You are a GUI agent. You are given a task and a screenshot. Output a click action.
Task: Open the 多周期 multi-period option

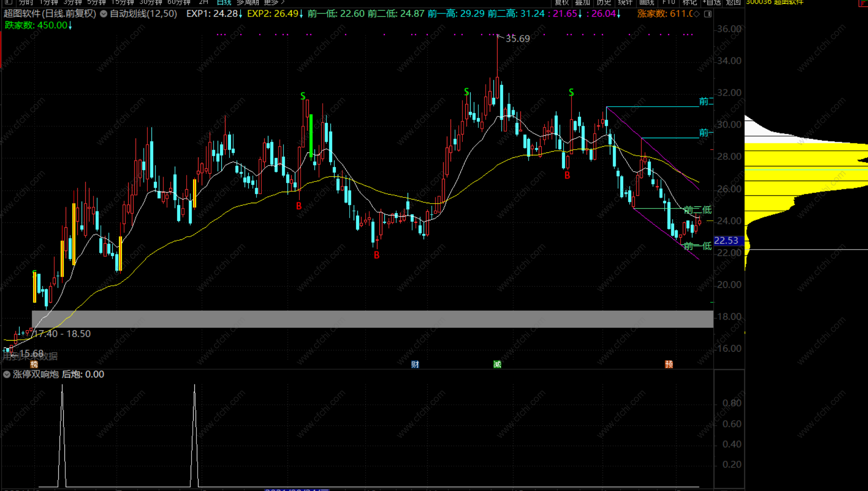pos(248,2)
